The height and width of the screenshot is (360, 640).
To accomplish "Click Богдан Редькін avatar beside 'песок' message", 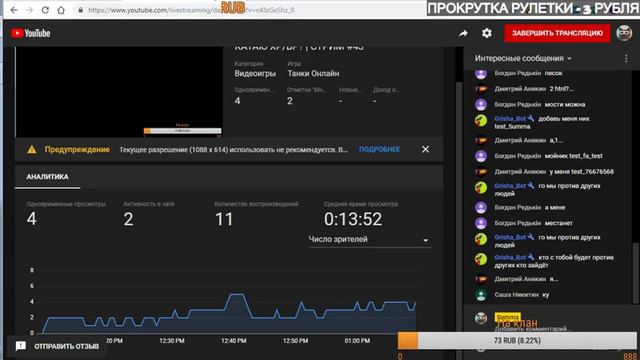I will (x=481, y=73).
